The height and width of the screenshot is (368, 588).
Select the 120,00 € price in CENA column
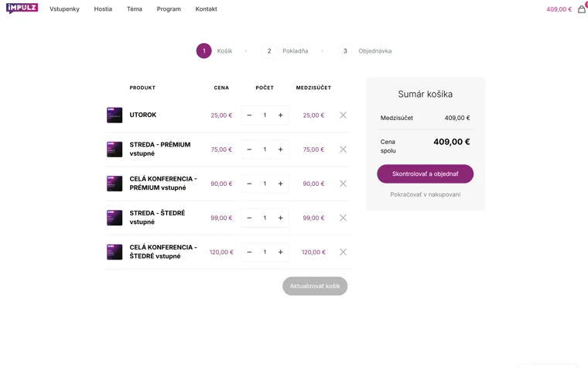(x=221, y=252)
